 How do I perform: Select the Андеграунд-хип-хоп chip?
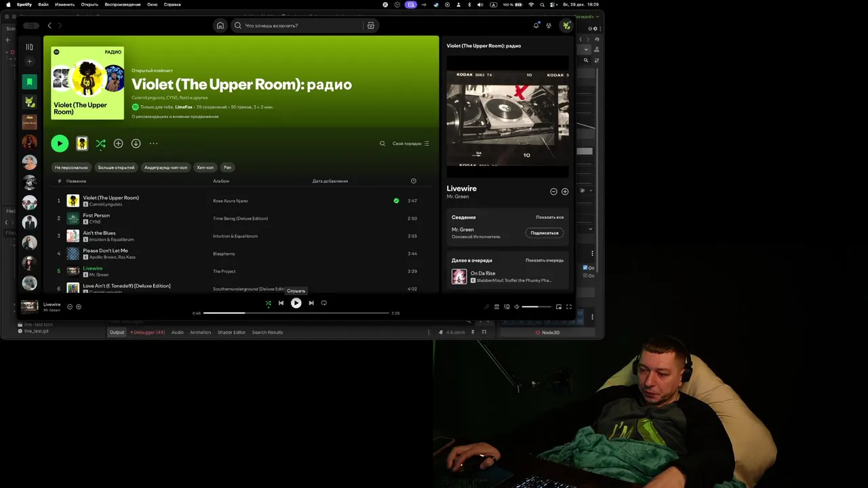[165, 167]
